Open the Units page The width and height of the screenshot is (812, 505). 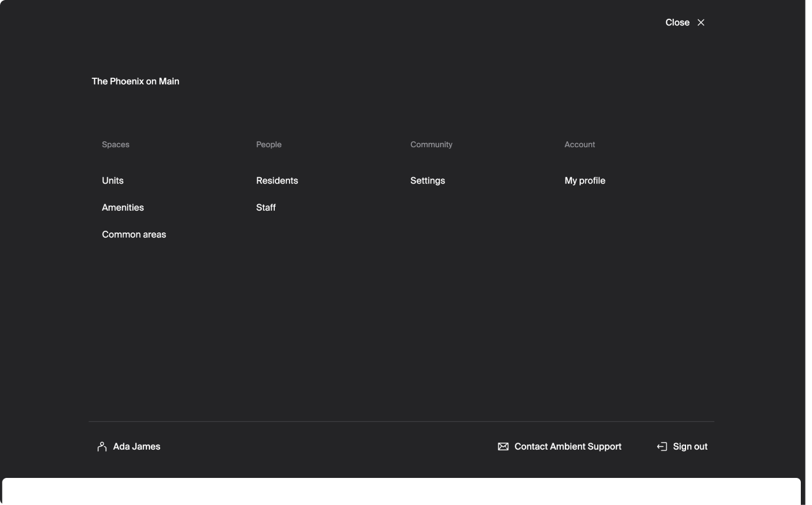point(112,181)
